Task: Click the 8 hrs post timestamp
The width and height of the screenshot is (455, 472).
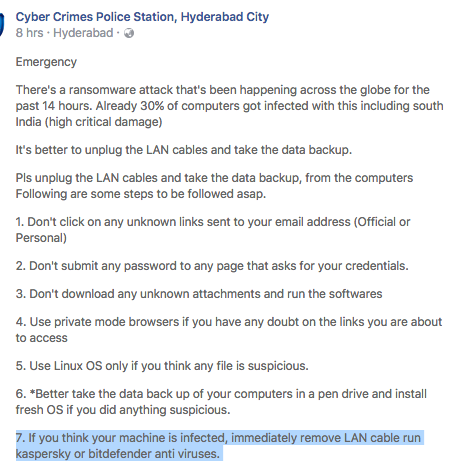Action: pos(29,33)
